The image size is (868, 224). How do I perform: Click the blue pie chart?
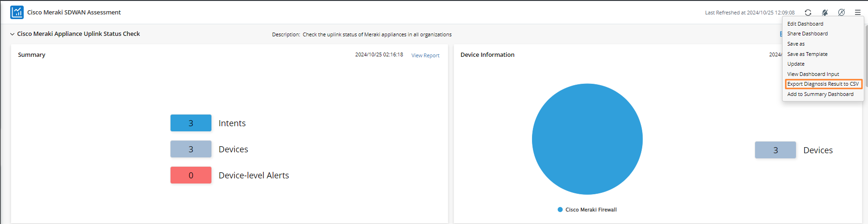(x=587, y=139)
